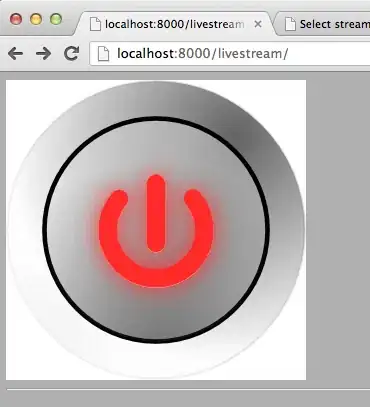Reload the livestream page
Image resolution: width=370 pixels, height=407 pixels.
pyautogui.click(x=71, y=53)
